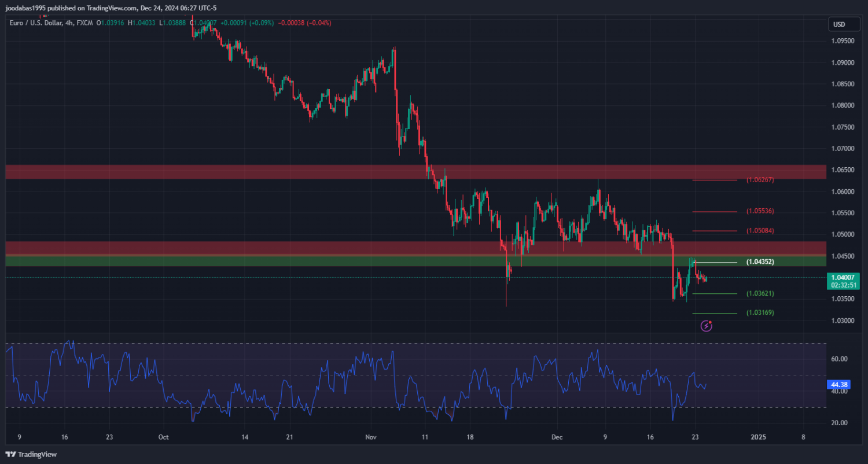This screenshot has width=868, height=464.
Task: Click the RSI value label 44.38
Action: pyautogui.click(x=838, y=384)
